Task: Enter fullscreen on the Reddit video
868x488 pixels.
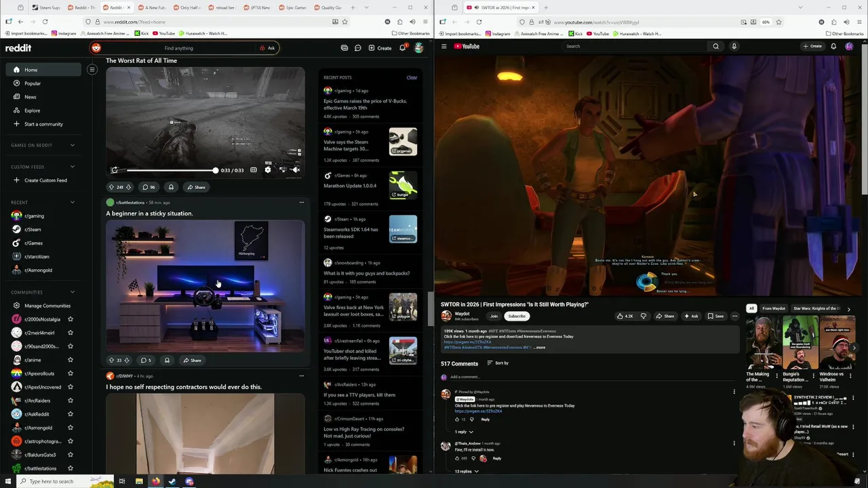Action: (x=282, y=170)
